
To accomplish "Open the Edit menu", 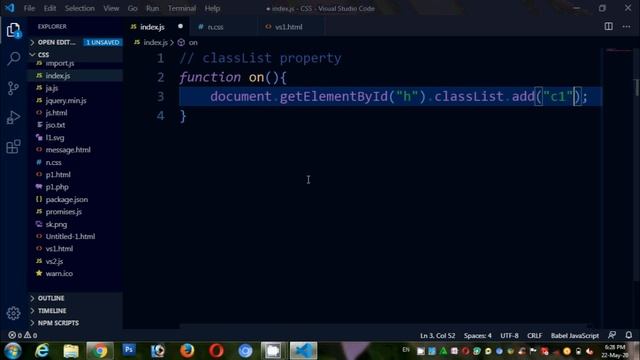I will [x=50, y=8].
